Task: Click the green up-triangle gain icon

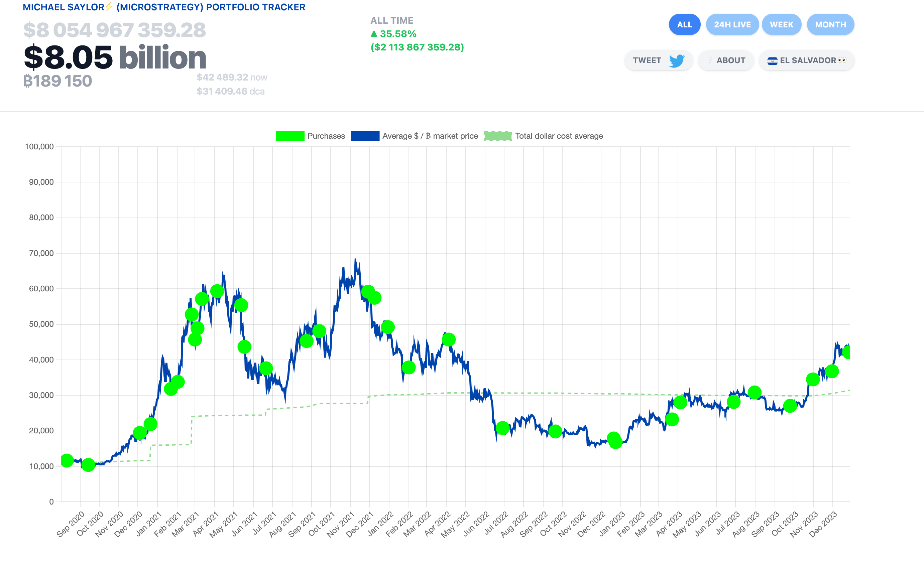Action: point(373,34)
